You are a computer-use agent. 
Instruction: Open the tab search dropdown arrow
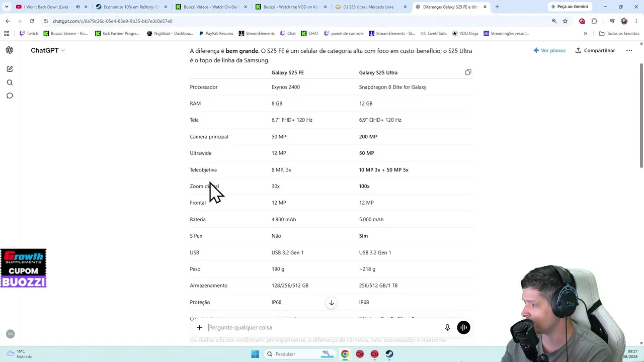[7, 7]
